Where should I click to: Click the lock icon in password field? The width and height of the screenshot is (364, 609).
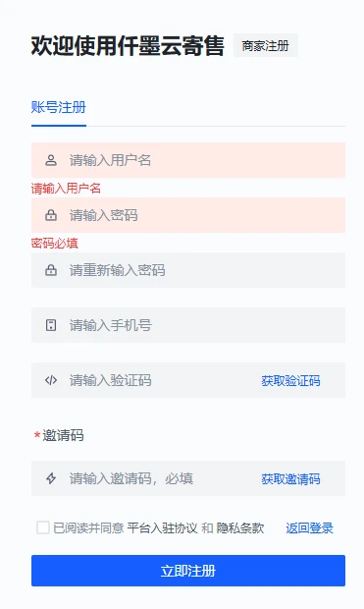51,215
